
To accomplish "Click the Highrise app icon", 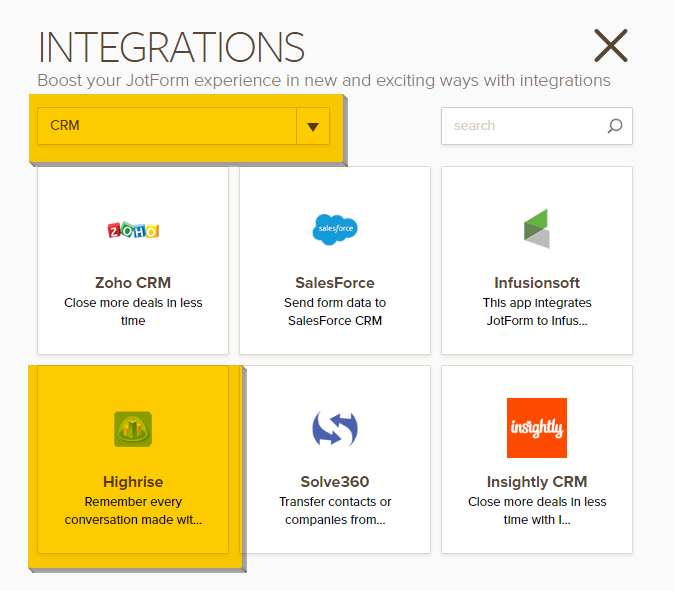I will point(133,429).
